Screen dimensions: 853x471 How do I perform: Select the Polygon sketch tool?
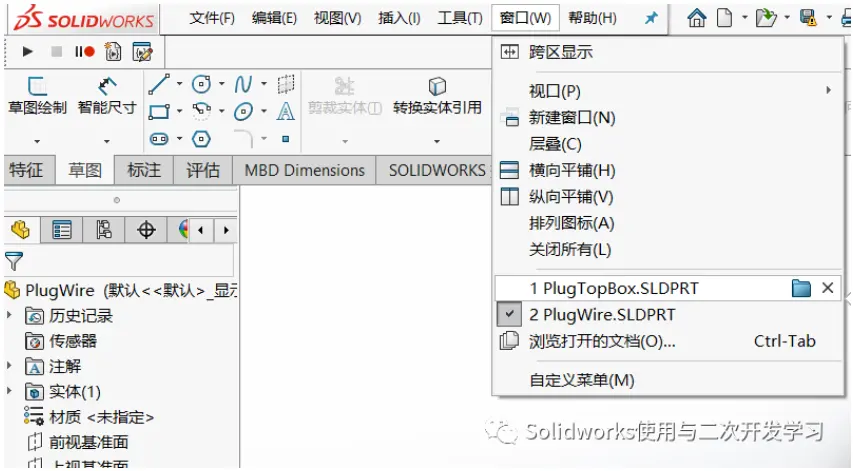tap(201, 139)
